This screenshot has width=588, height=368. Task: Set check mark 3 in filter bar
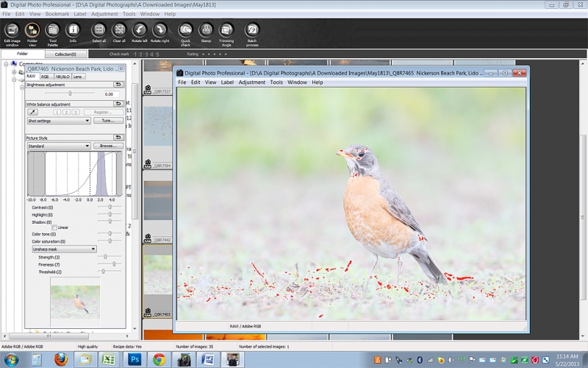[146, 54]
